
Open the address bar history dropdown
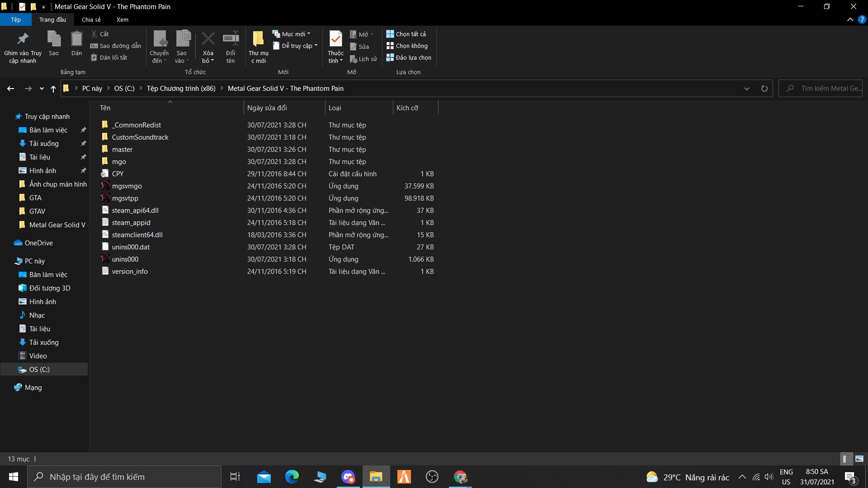(746, 89)
